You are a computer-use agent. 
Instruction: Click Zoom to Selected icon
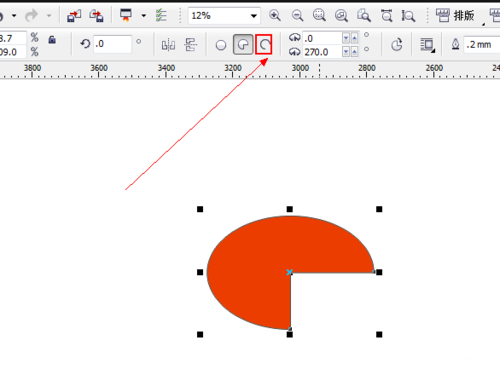tap(319, 15)
